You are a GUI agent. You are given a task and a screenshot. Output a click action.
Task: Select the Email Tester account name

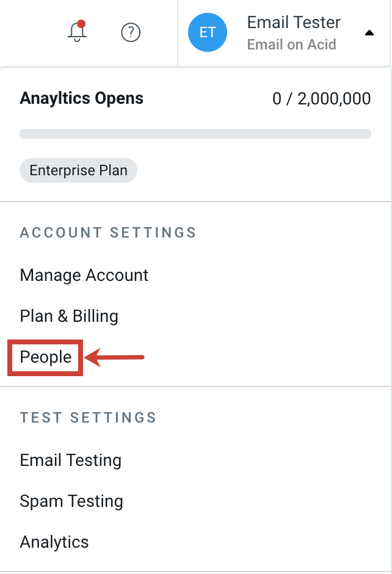(x=293, y=22)
